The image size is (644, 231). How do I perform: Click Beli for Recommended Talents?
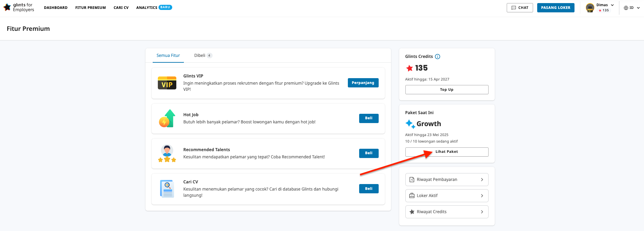pyautogui.click(x=369, y=153)
